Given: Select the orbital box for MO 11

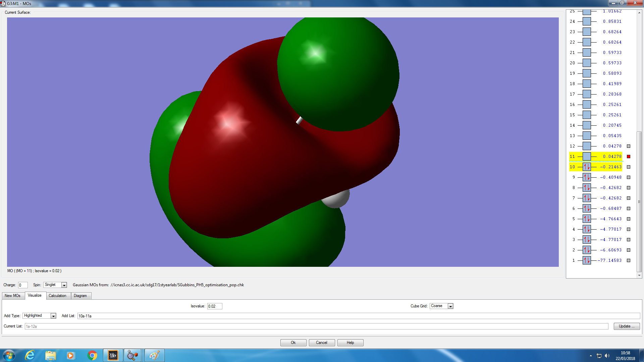Looking at the screenshot, I should [x=587, y=157].
